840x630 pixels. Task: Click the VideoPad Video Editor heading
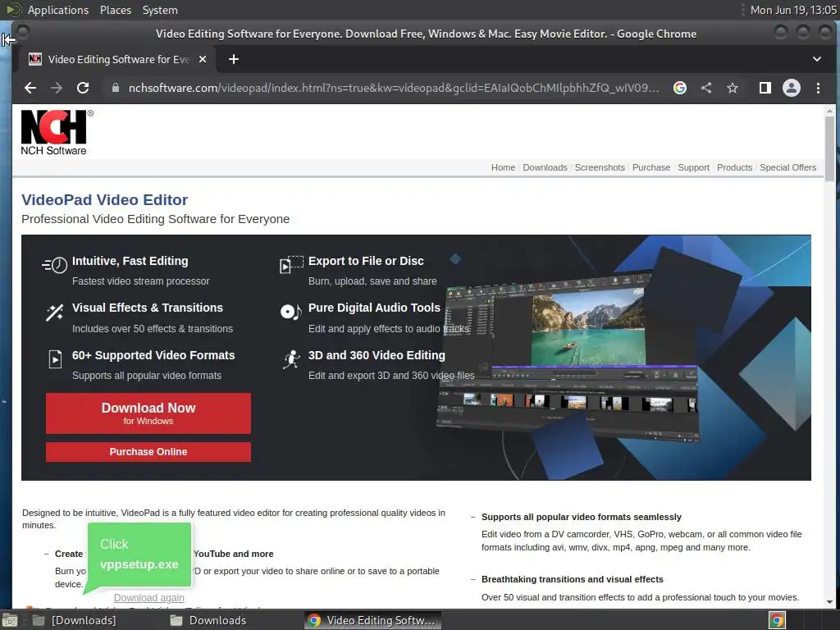tap(104, 200)
